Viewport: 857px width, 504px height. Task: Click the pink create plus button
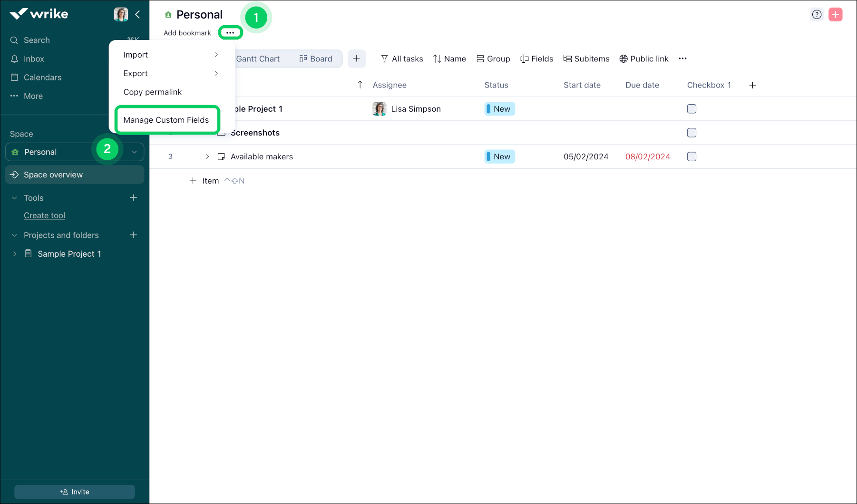(835, 15)
